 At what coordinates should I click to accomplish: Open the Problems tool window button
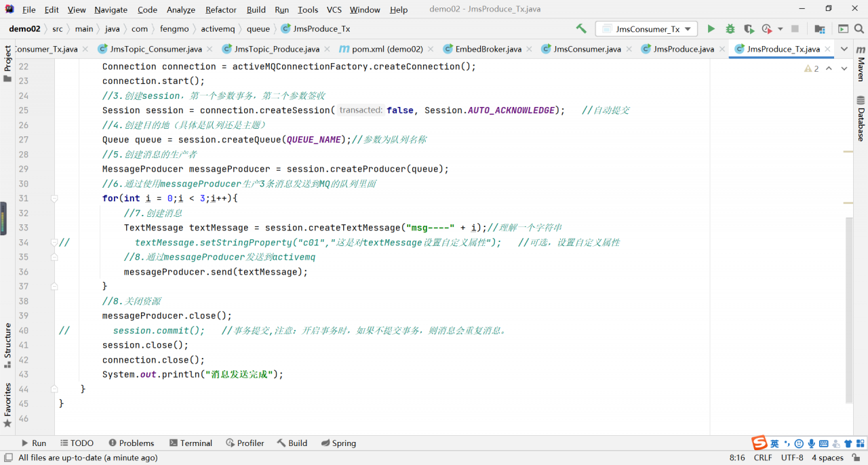pyautogui.click(x=130, y=443)
